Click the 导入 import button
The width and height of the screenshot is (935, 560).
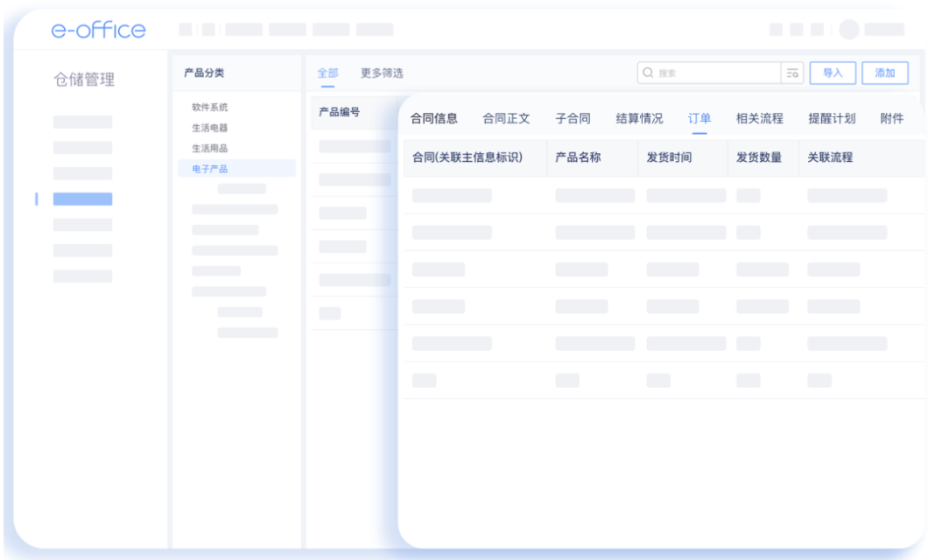pos(833,73)
